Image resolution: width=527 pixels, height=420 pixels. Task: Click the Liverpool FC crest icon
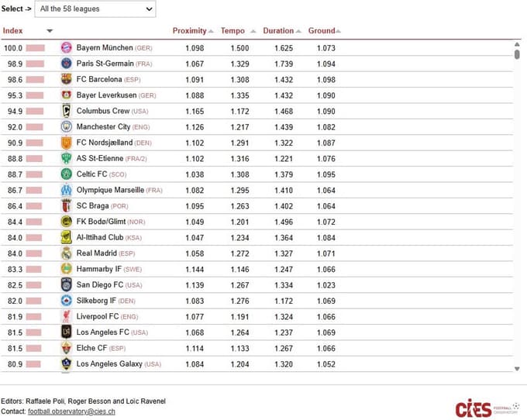pyautogui.click(x=67, y=316)
